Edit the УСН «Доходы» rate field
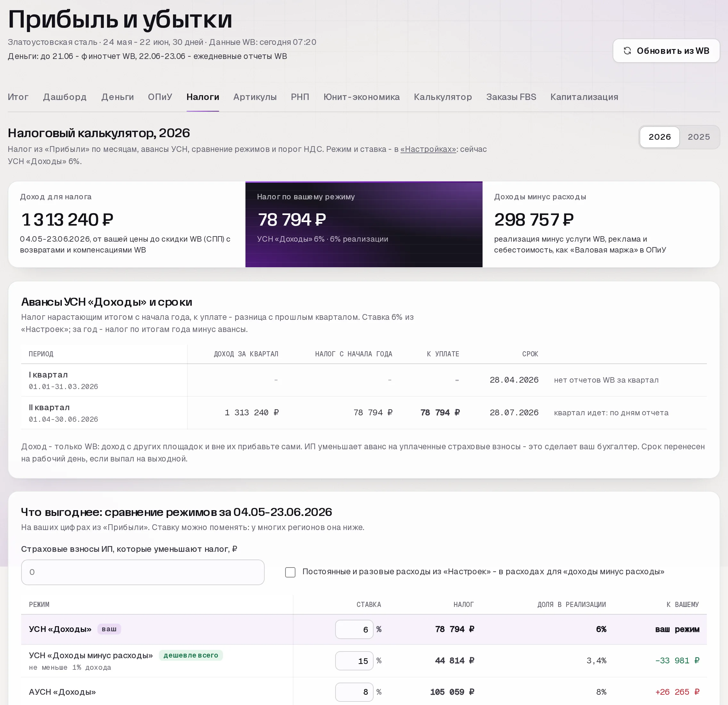This screenshot has width=728, height=705. [x=354, y=629]
